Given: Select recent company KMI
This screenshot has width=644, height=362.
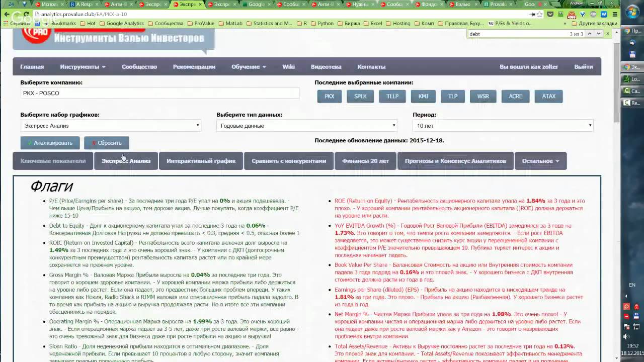Looking at the screenshot, I should click(423, 96).
